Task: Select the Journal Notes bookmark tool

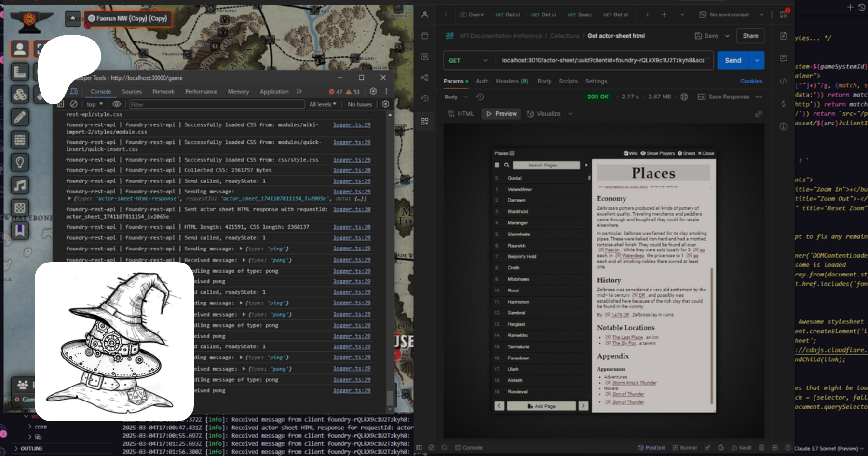Action: coord(20,230)
